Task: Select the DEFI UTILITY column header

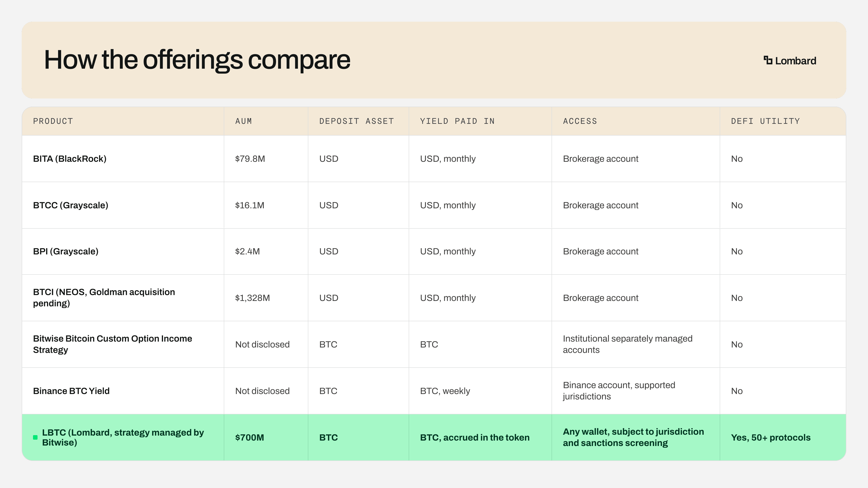Action: click(x=765, y=121)
